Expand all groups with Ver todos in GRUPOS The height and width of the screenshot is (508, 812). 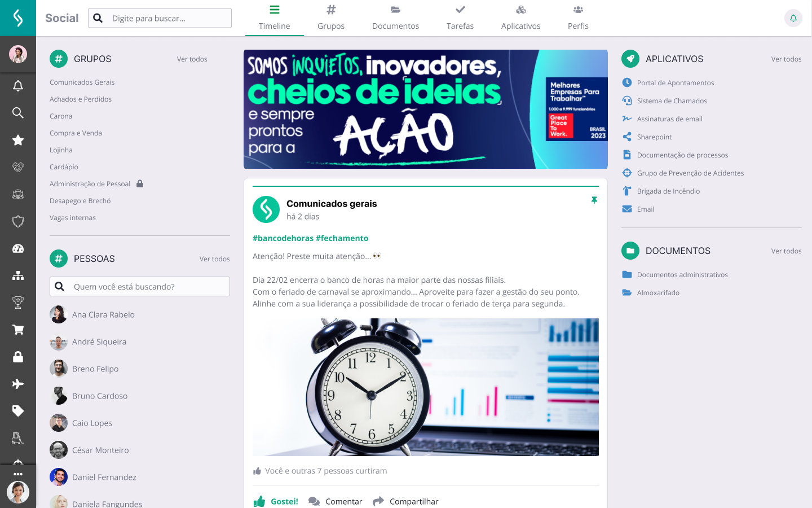[192, 59]
